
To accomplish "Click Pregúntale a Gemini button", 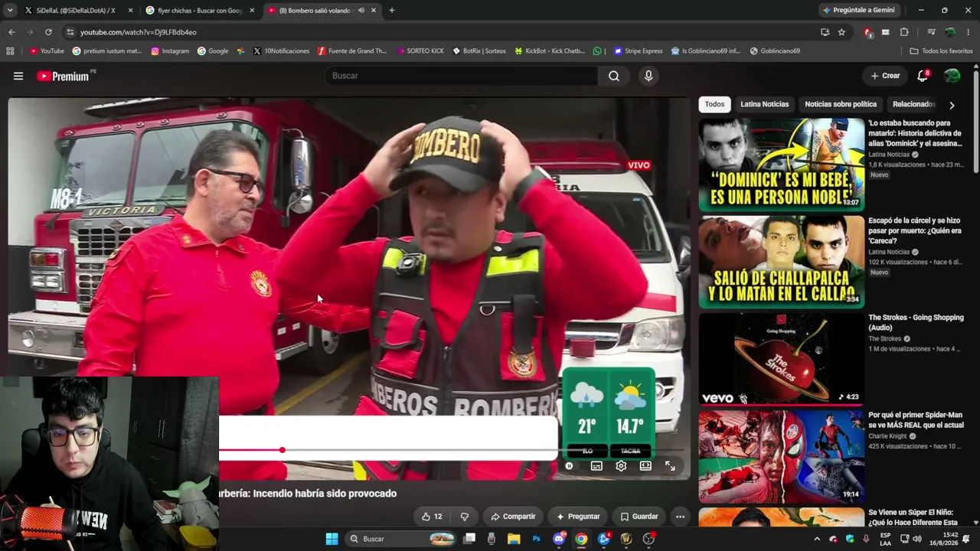I will click(858, 11).
